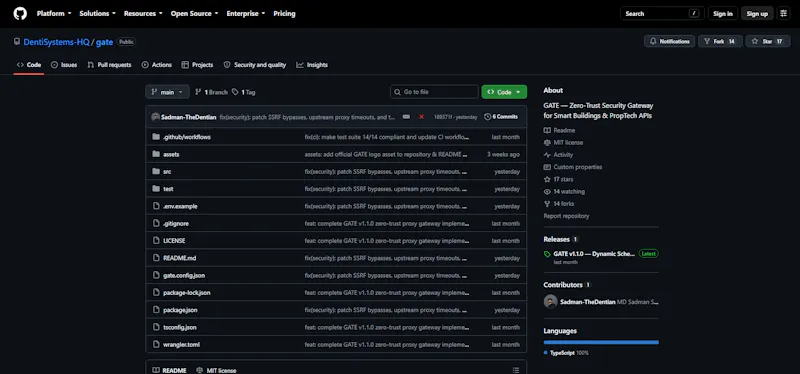
Task: Open the appearance settings icon beside Sign up
Action: tap(784, 14)
